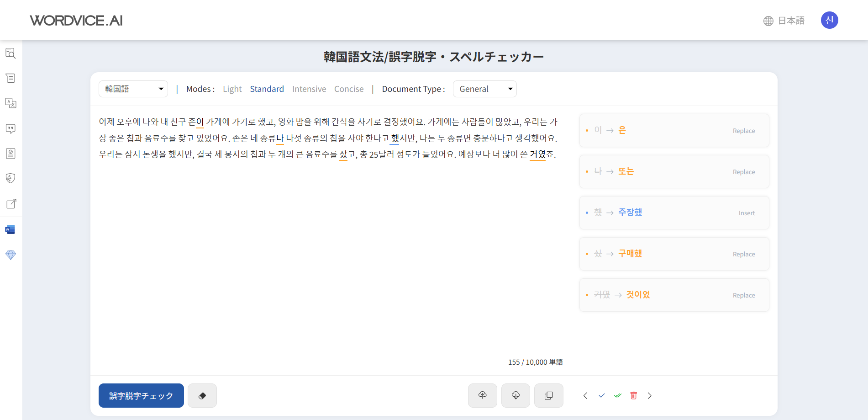
Task: Select the premium diamond icon in sidebar
Action: 11,255
